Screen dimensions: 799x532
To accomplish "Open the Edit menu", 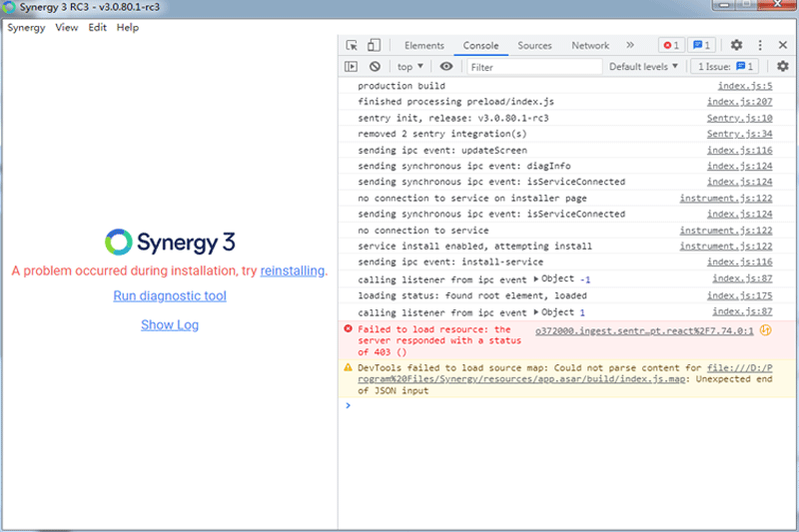I will click(x=97, y=28).
